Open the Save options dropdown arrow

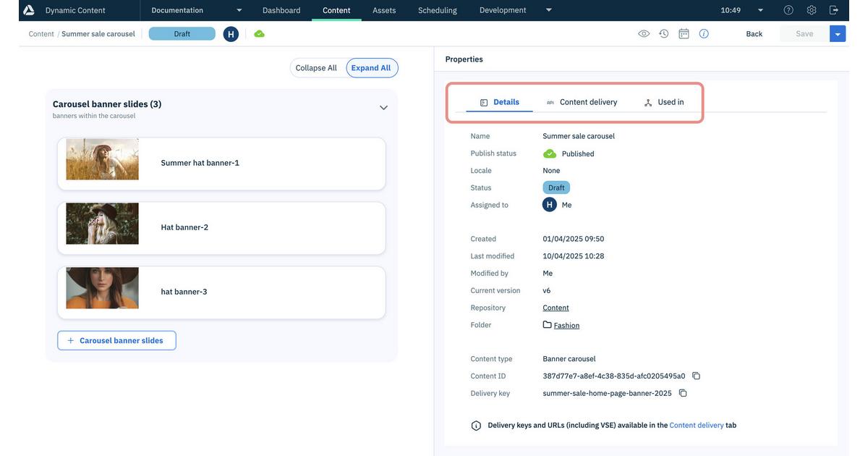click(838, 34)
